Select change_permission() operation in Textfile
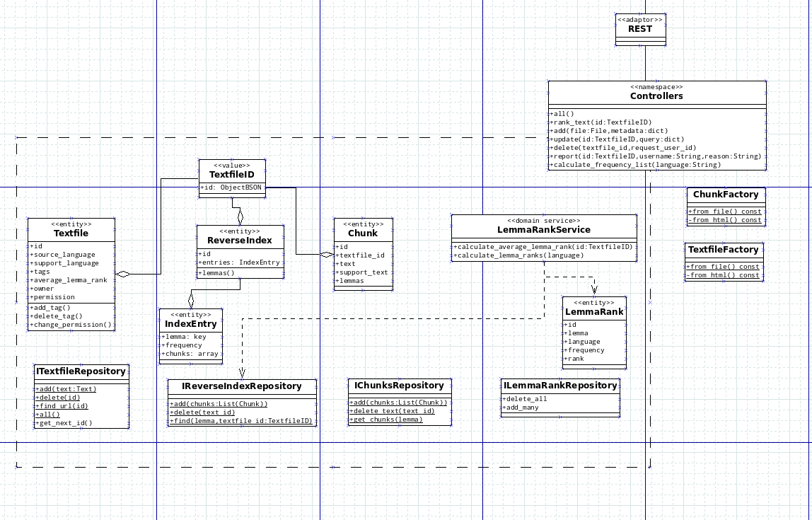Viewport: 812px width, 520px height. pos(71,325)
